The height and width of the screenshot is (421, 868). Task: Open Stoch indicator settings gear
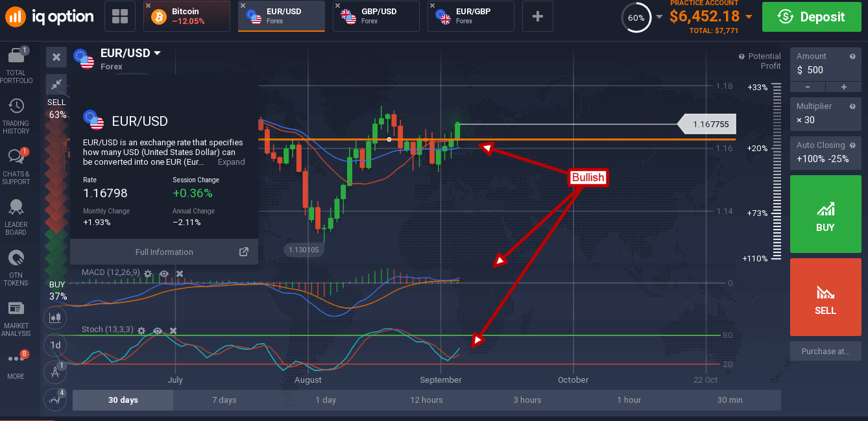141,330
